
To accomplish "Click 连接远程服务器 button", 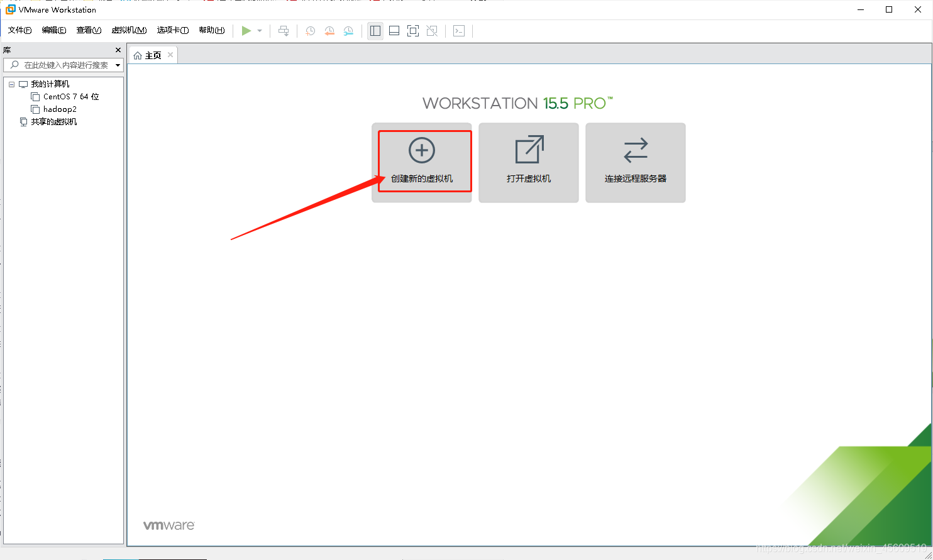I will point(636,162).
